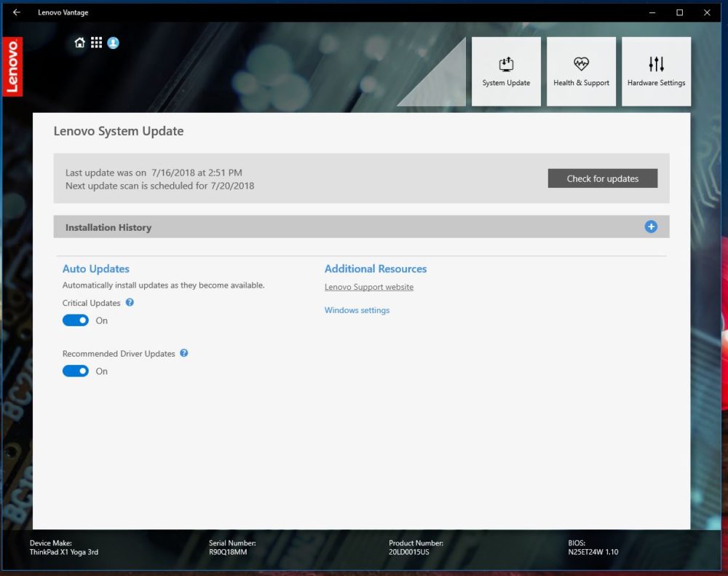Click product number 20LD0015US
This screenshot has width=728, height=576.
[x=408, y=552]
